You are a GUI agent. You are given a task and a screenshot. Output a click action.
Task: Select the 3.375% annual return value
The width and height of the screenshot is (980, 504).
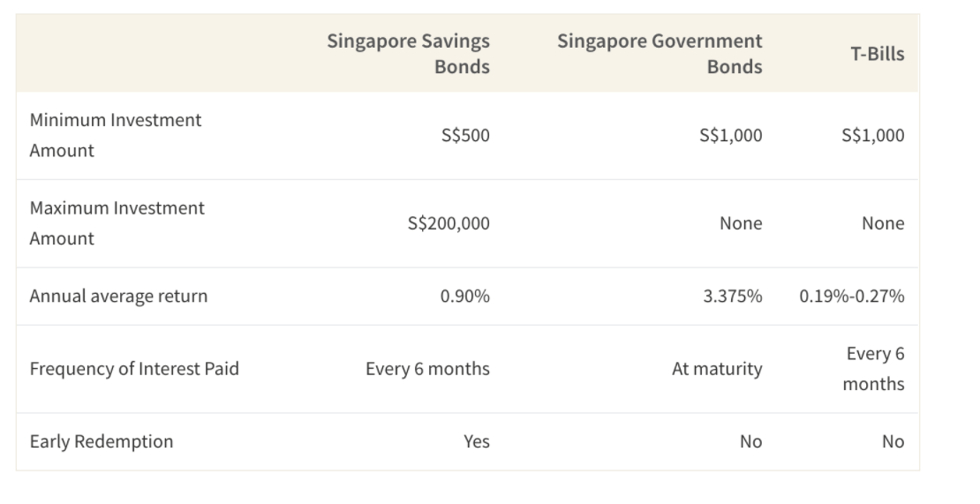coord(732,296)
